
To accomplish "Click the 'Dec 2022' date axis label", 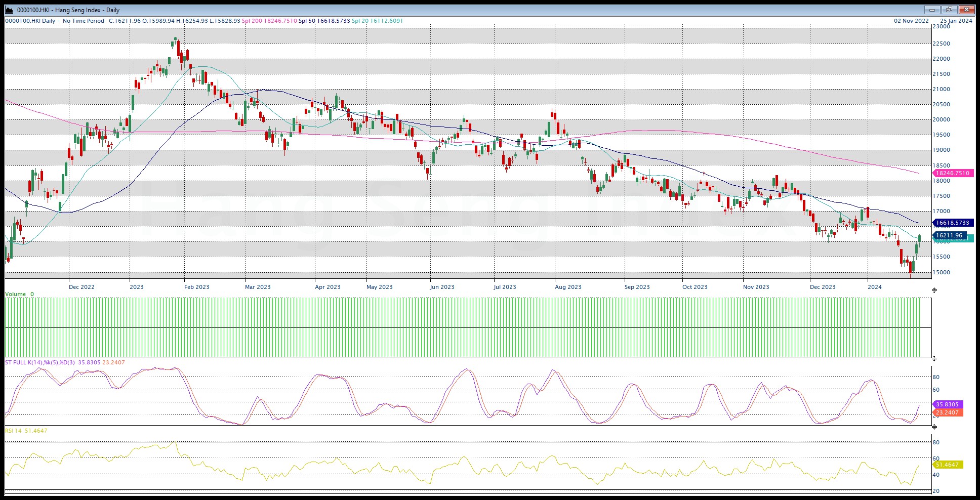I will (81, 287).
